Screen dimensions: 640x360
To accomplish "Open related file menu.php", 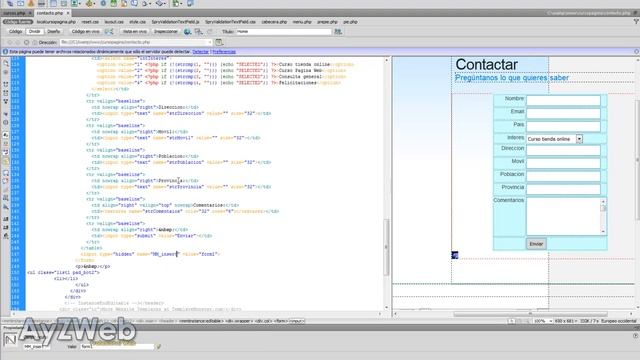I will tap(302, 22).
